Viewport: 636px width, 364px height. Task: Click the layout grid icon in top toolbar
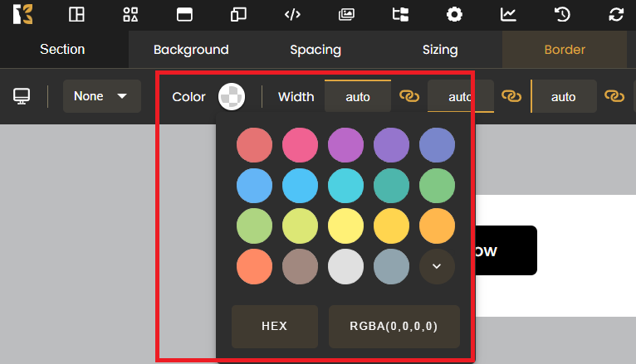(76, 14)
